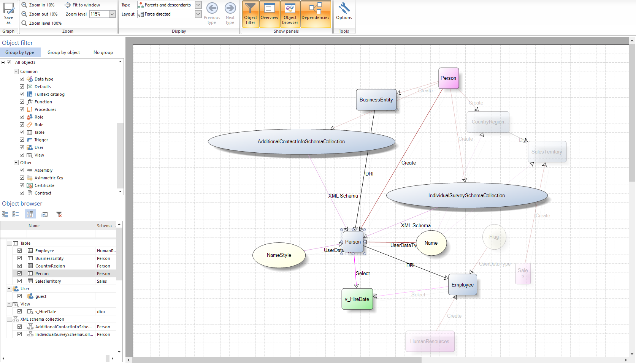
Task: Collapse the Other filter group
Action: 16,163
